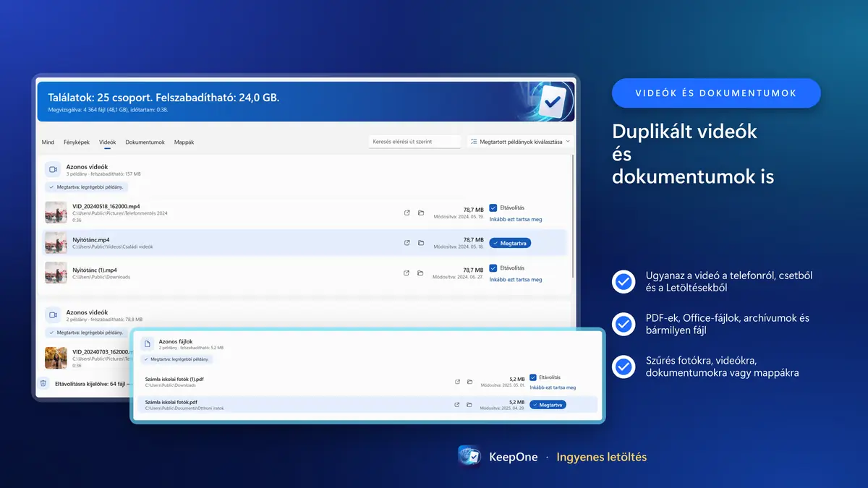Screen dimensions: 868x488
Task: Click the thumbnail of the Családi videók Nyitótánc.mp4
Action: pos(56,243)
